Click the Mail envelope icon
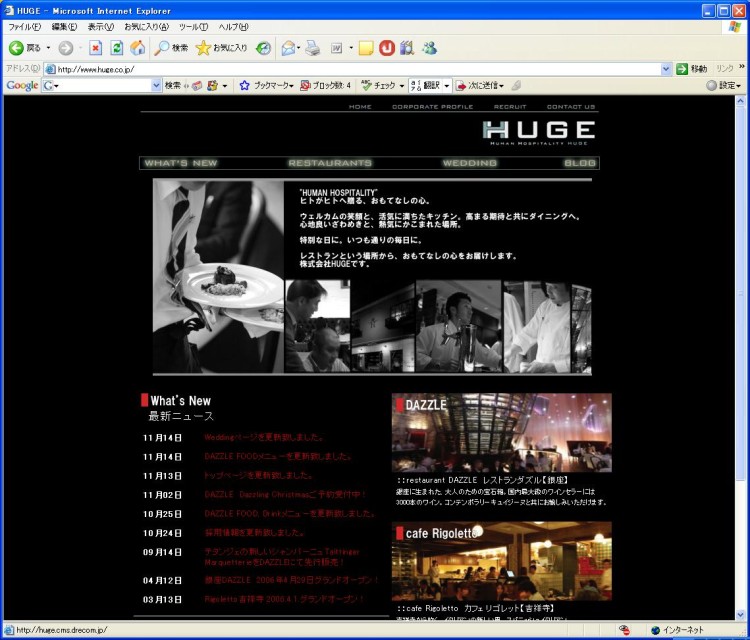 coord(288,48)
